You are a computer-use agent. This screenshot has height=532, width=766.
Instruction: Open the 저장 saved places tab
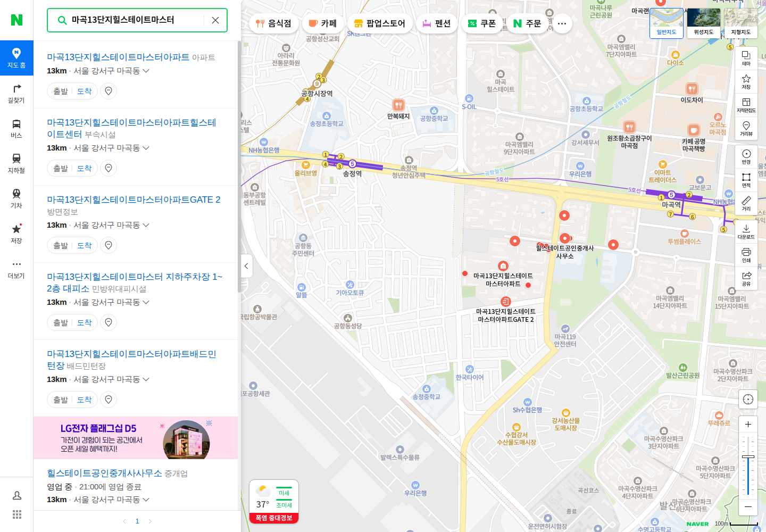click(x=16, y=234)
